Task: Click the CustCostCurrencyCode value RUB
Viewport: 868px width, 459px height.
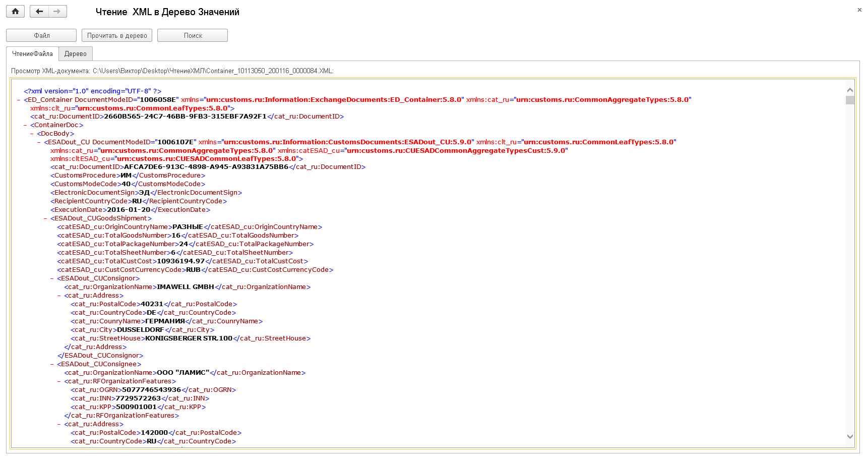Action: coord(193,270)
